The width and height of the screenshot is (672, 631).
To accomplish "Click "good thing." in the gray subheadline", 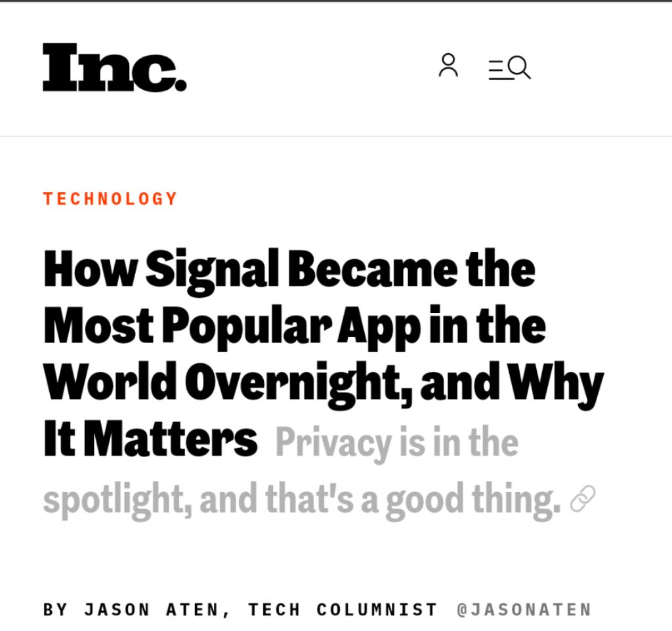I will point(472,500).
